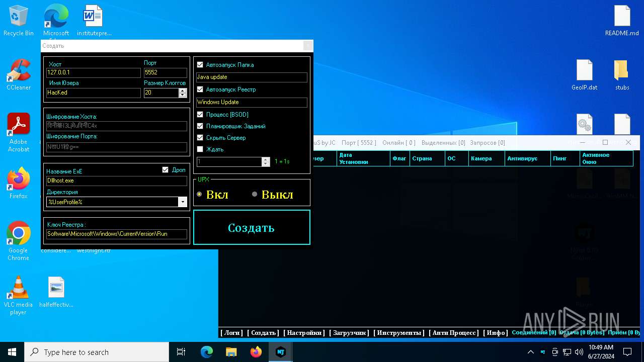Maximize the main window behind the dialog

(x=605, y=142)
